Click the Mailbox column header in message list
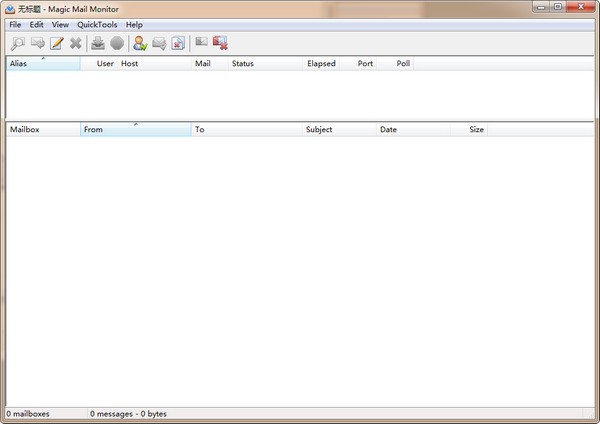This screenshot has height=424, width=600. (x=43, y=129)
